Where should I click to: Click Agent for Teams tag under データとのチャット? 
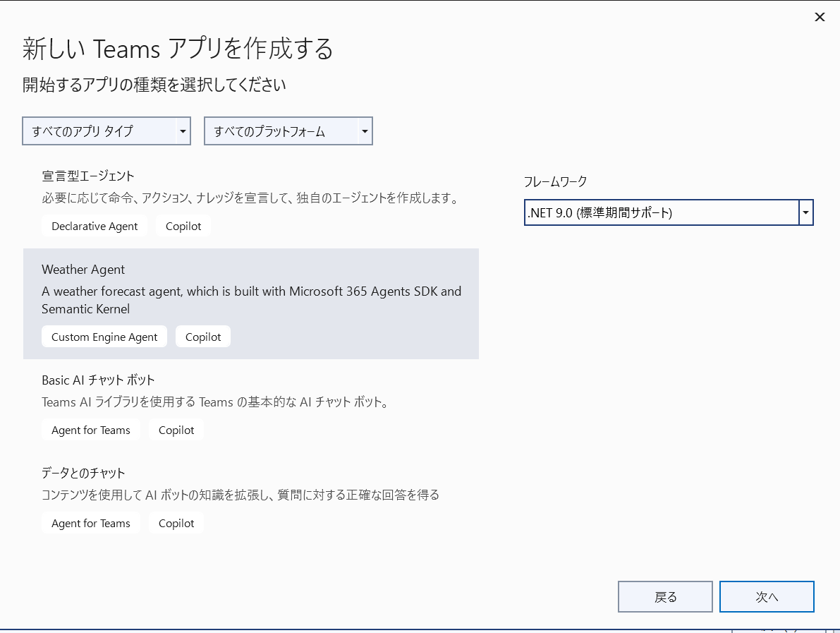pos(90,523)
